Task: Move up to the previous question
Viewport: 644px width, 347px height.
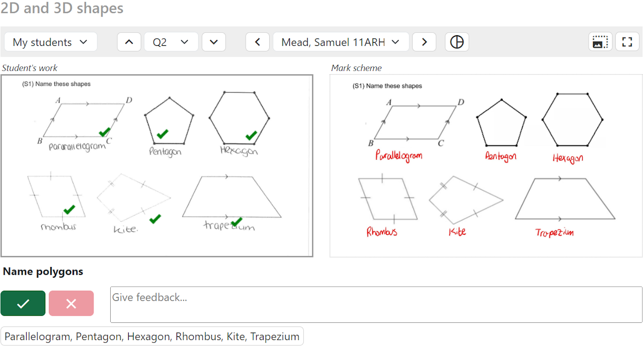Action: pos(129,42)
